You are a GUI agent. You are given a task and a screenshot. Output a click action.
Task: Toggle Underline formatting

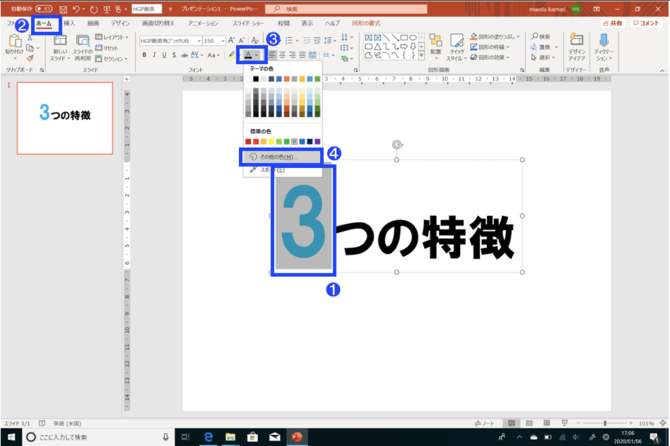click(164, 55)
